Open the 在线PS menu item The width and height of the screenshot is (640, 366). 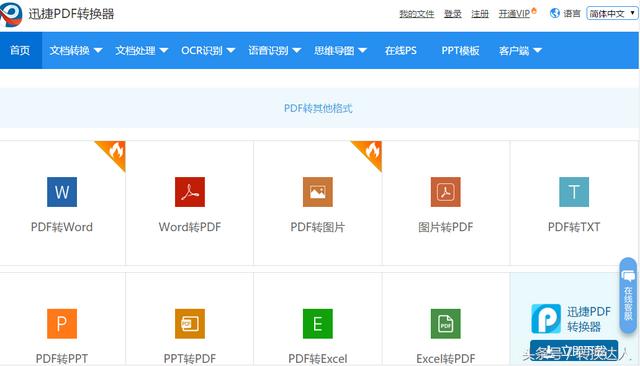click(400, 51)
